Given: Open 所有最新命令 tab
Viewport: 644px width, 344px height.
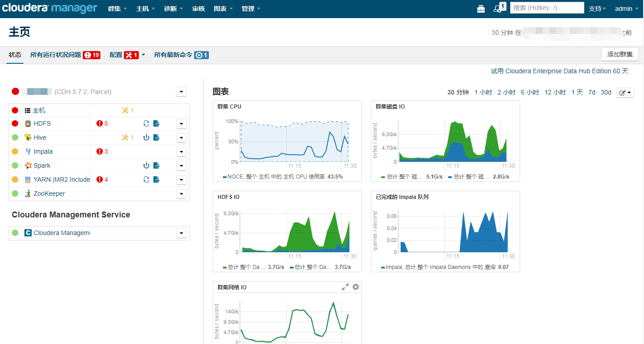Looking at the screenshot, I should coord(181,55).
